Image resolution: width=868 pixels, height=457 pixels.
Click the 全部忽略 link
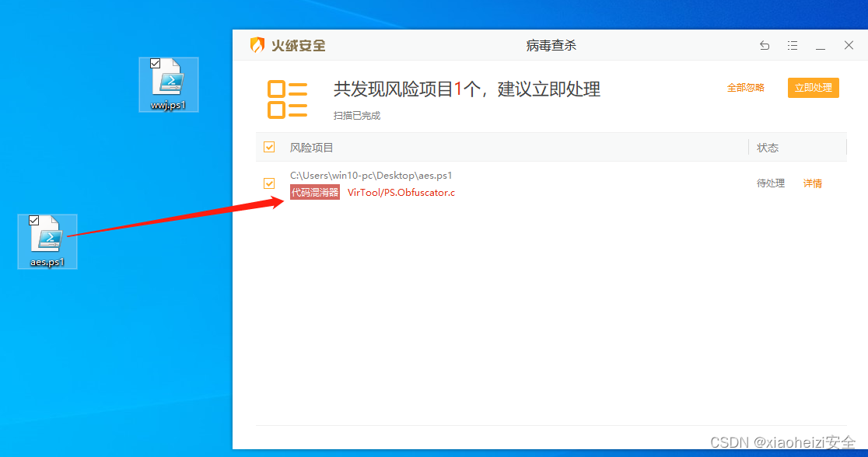(x=746, y=88)
